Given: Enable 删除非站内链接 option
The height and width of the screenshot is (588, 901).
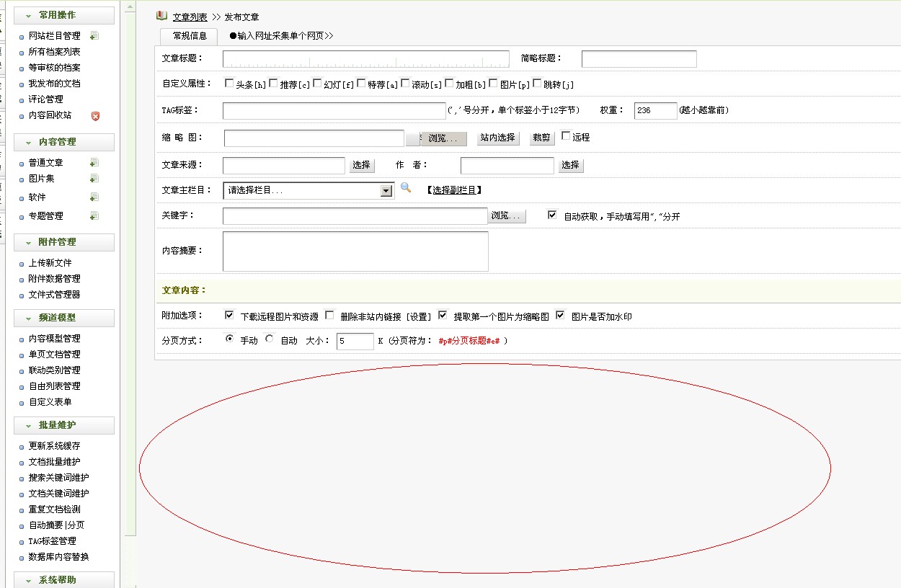Looking at the screenshot, I should coord(329,315).
